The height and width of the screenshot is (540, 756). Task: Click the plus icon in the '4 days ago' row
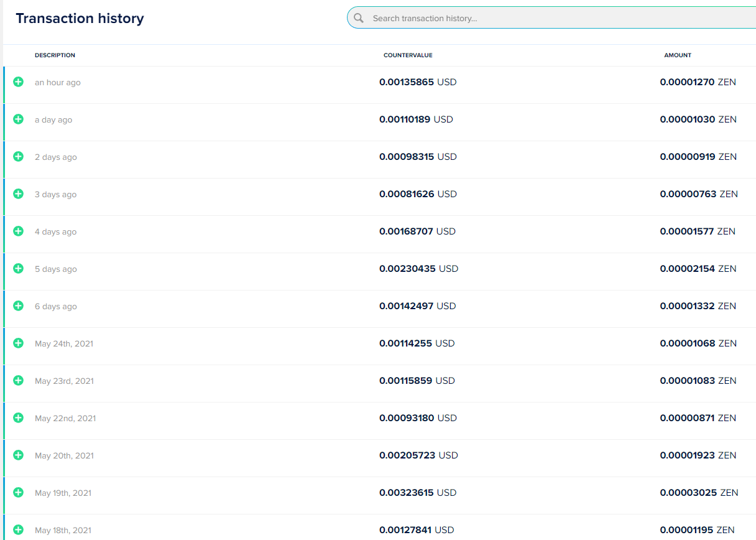18,231
